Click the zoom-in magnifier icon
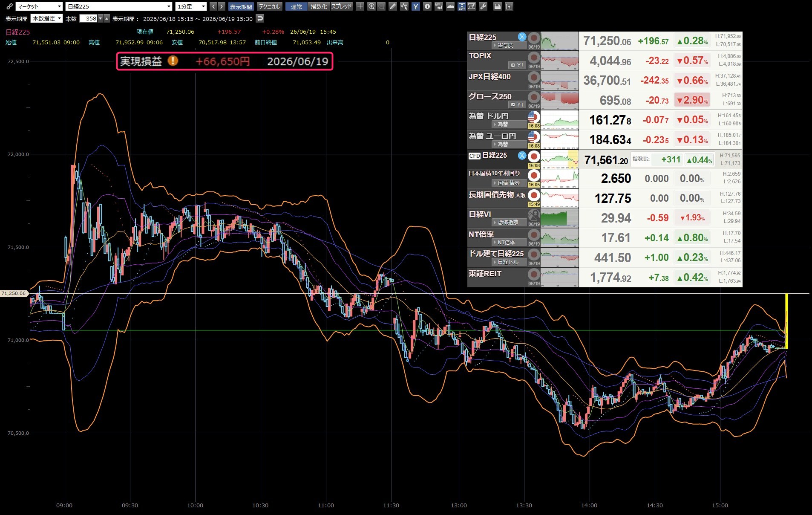Viewport: 812px width, 515px height. 371,6
